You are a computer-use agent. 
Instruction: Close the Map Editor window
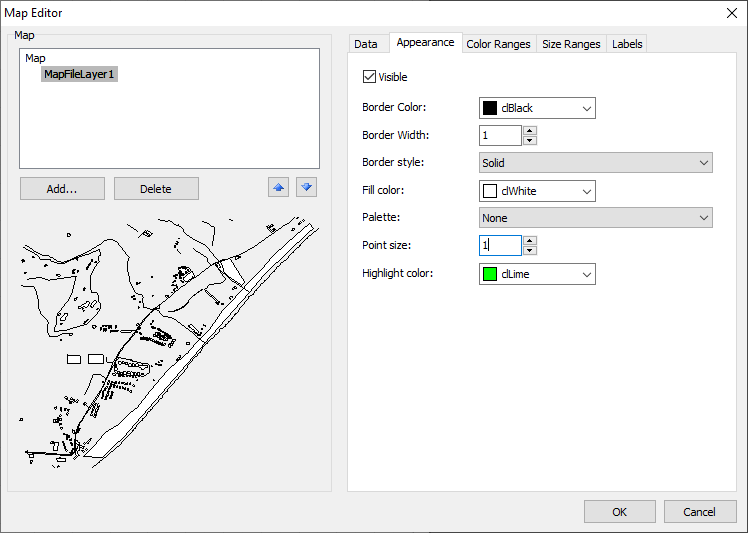click(732, 13)
